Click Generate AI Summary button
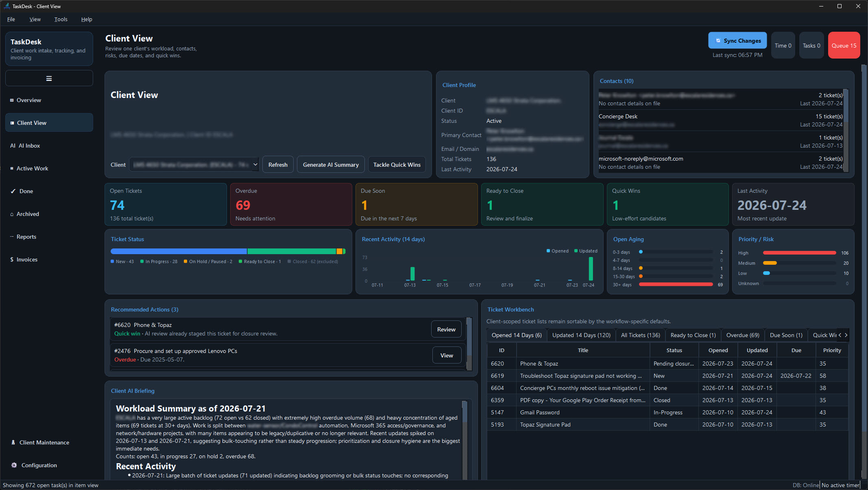The width and height of the screenshot is (868, 490). point(331,165)
